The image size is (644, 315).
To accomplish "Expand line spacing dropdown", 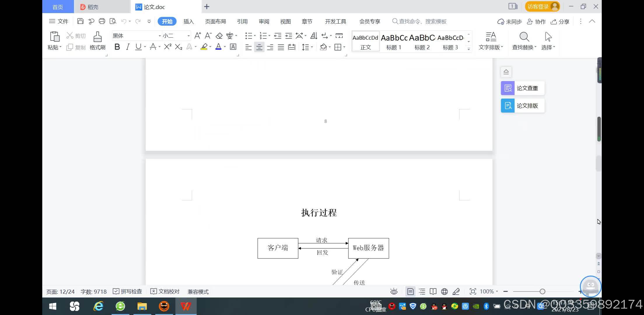I will 312,47.
